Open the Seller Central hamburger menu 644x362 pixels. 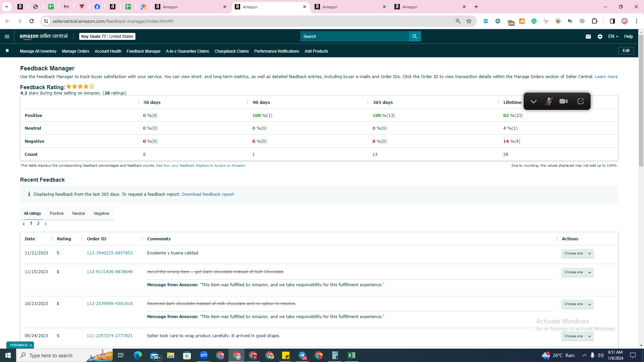pos(7,37)
